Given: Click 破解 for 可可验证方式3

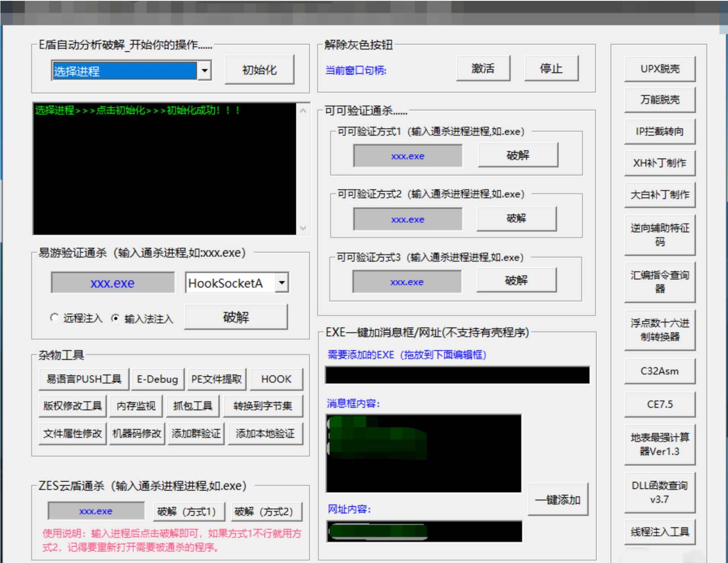Looking at the screenshot, I should (516, 280).
